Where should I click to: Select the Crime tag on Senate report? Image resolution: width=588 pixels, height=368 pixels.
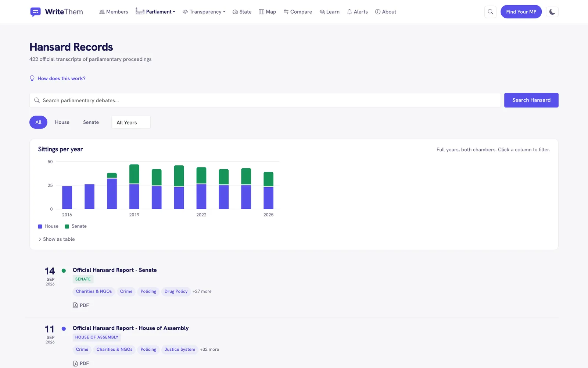pos(126,291)
